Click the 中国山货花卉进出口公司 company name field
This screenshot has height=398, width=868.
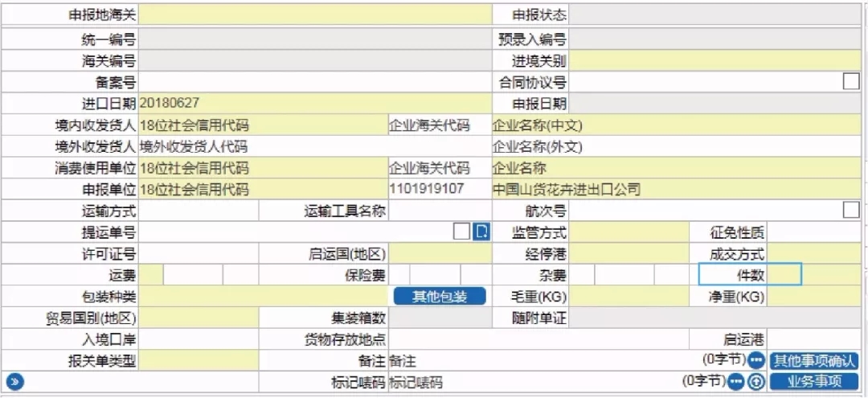pyautogui.click(x=677, y=189)
